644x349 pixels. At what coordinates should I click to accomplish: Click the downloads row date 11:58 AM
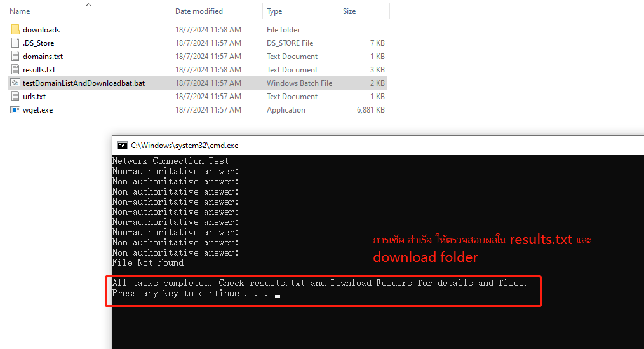pos(208,30)
